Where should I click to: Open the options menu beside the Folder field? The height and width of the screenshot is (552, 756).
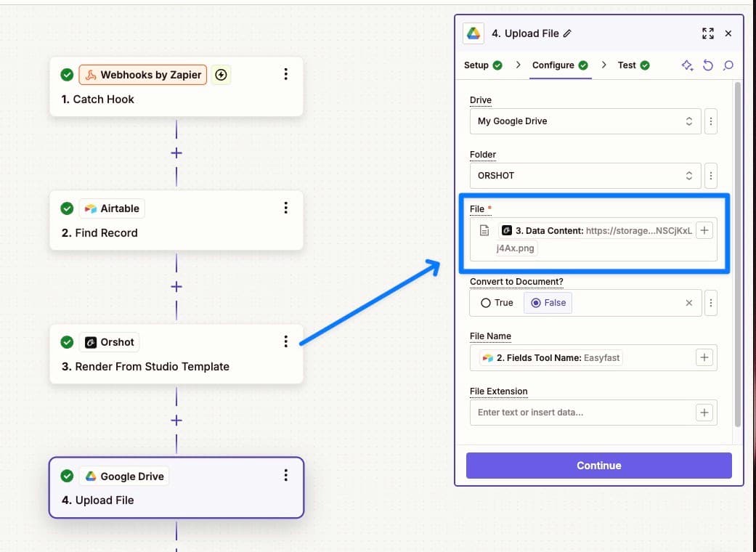(x=711, y=176)
